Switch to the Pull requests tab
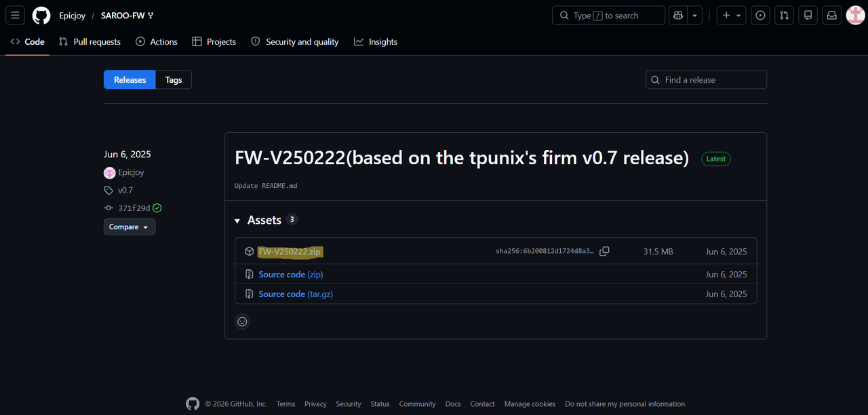This screenshot has height=415, width=868. [x=90, y=41]
